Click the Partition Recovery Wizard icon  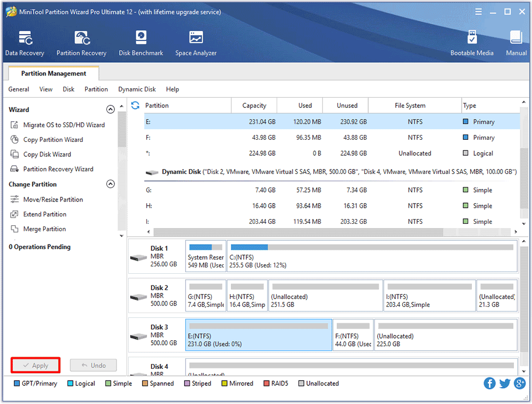pos(14,169)
